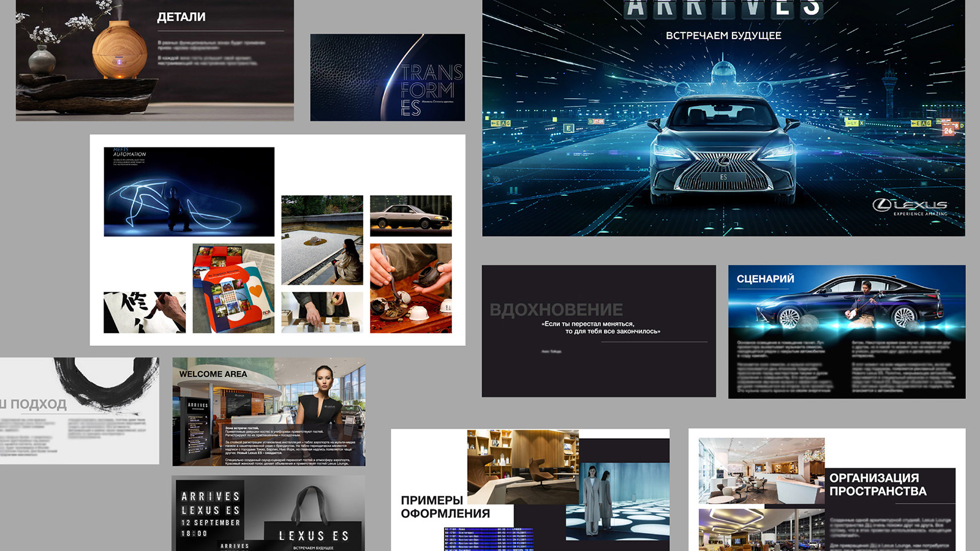This screenshot has height=551, width=980.
Task: Open the ДЕТАЛИ slide with the wooden diffuser
Action: coord(154,60)
